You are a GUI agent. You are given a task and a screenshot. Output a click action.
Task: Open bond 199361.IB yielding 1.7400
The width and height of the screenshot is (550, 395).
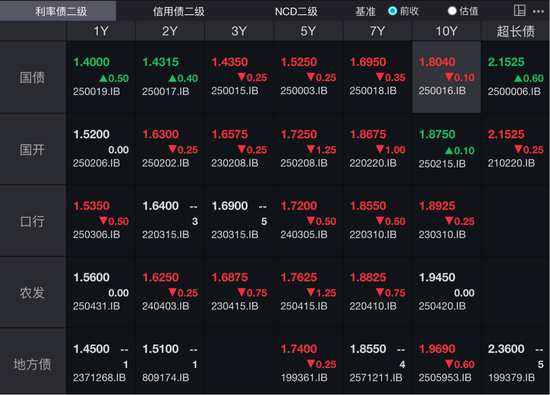coord(308,361)
